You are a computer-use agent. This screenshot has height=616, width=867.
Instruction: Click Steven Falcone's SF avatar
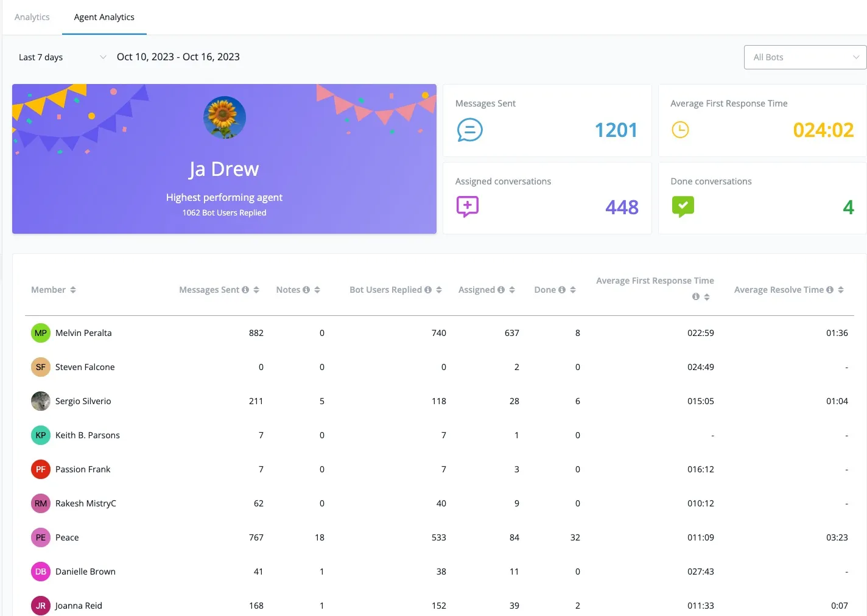41,367
